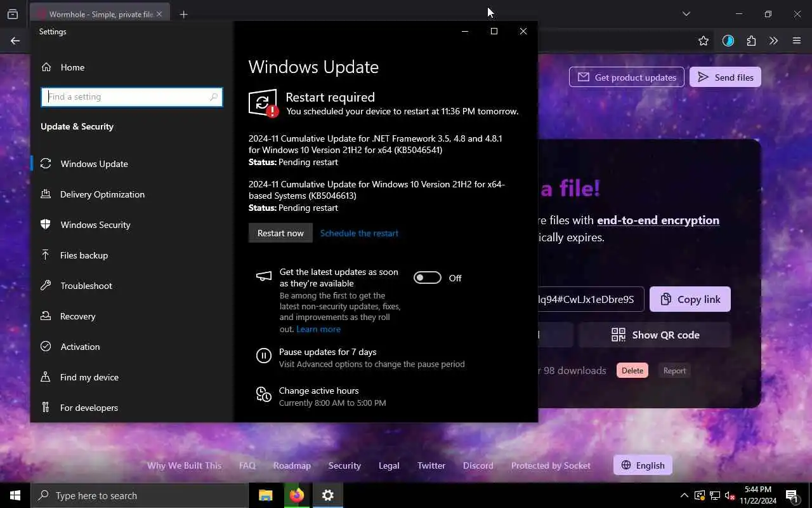The image size is (812, 508).
Task: Open the Twitter footer link
Action: 431,465
